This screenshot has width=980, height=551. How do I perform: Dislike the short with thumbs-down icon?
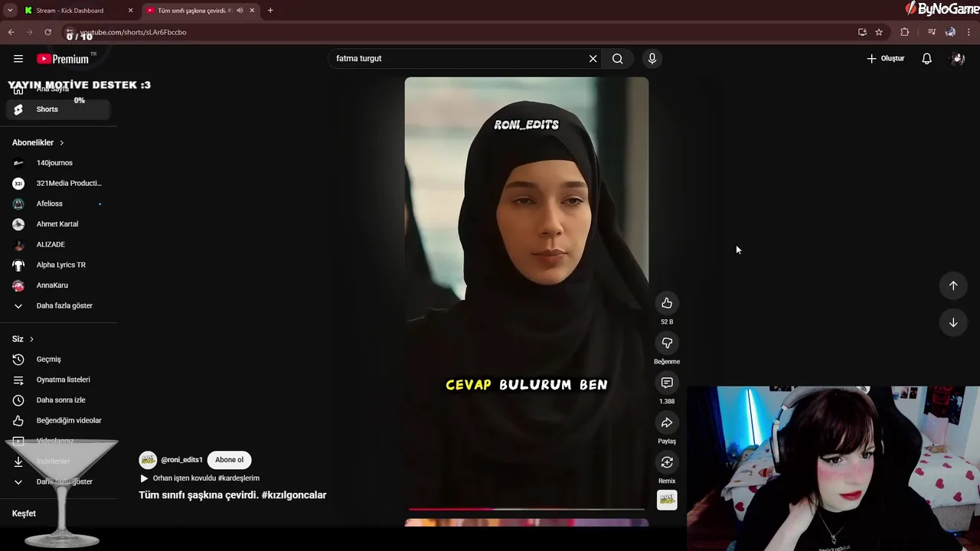667,343
